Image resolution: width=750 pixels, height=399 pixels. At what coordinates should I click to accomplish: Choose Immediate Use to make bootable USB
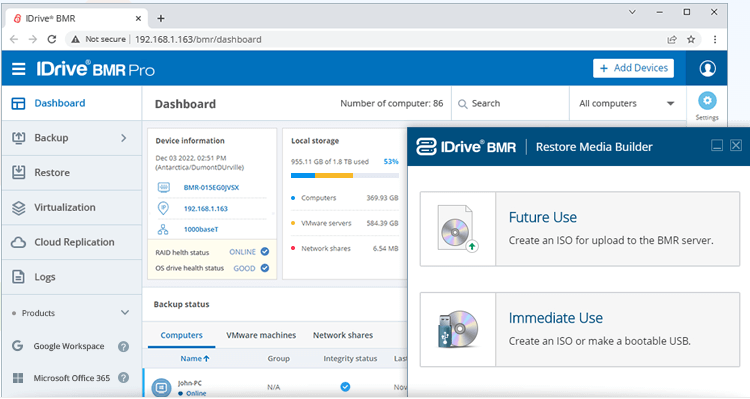(x=580, y=330)
